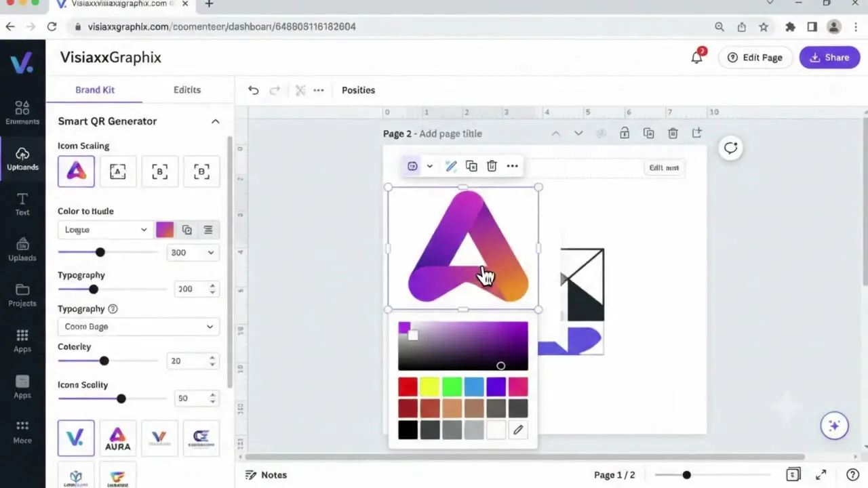Select the AURA logo thumbnail
Viewport: 868px width, 488px height.
click(117, 438)
